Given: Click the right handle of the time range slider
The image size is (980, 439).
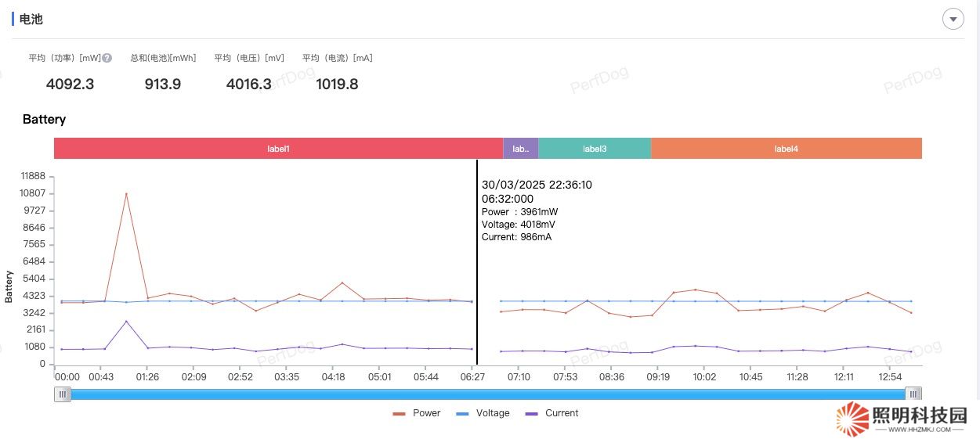Looking at the screenshot, I should [x=913, y=394].
